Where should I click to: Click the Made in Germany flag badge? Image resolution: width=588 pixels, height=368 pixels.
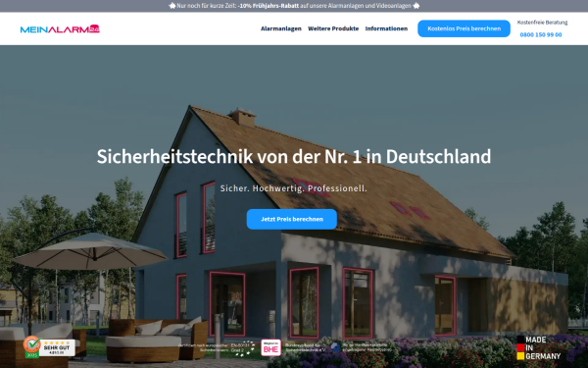pos(538,347)
